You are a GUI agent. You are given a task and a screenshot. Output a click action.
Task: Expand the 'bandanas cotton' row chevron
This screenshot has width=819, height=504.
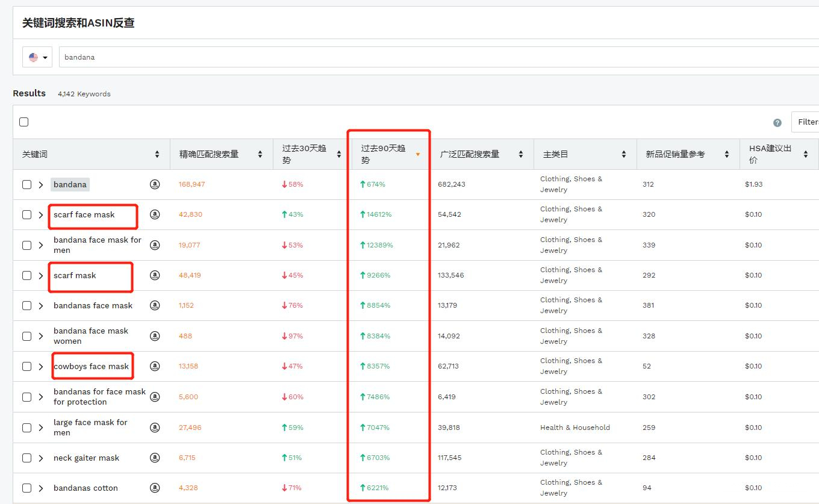(41, 488)
